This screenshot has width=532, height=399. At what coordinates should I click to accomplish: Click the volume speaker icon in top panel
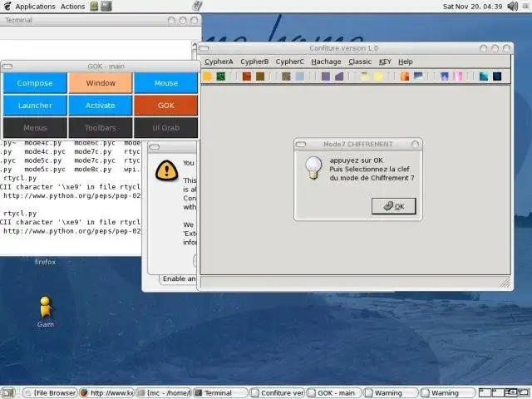[512, 6]
